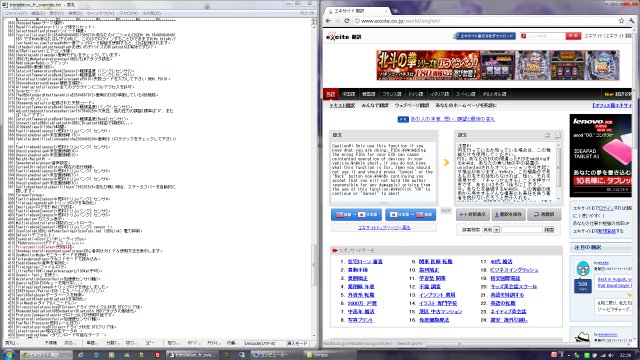
Task: Click the translation output scrollbar
Action: tap(558, 171)
